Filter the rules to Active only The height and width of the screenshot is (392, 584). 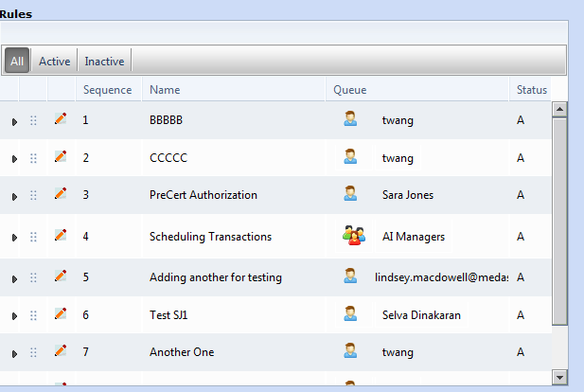pyautogui.click(x=54, y=62)
